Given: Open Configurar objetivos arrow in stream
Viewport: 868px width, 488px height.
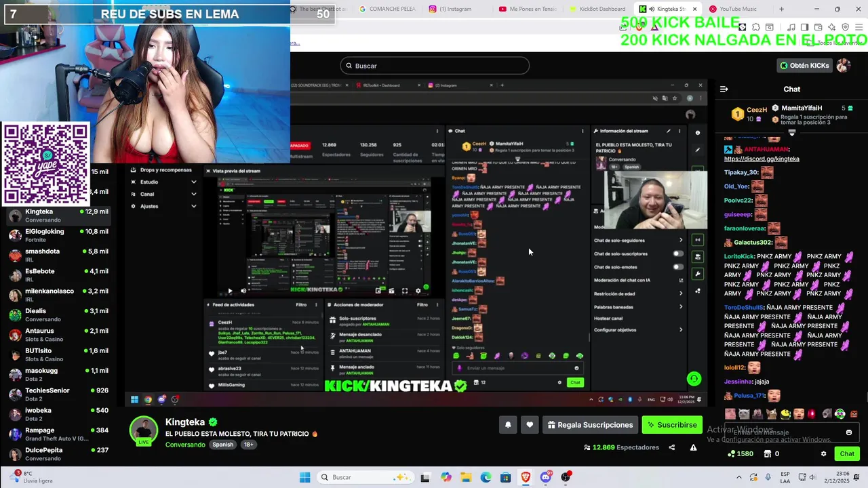Looking at the screenshot, I should pos(681,330).
